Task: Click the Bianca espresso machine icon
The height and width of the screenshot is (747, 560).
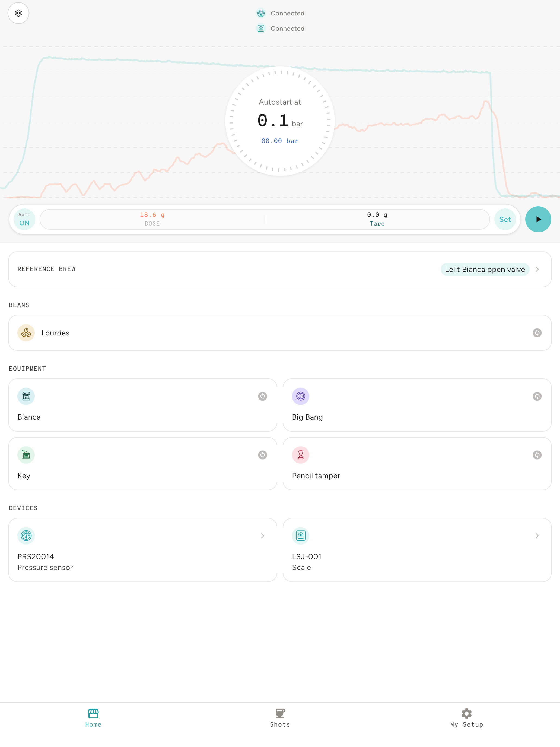Action: [x=26, y=396]
